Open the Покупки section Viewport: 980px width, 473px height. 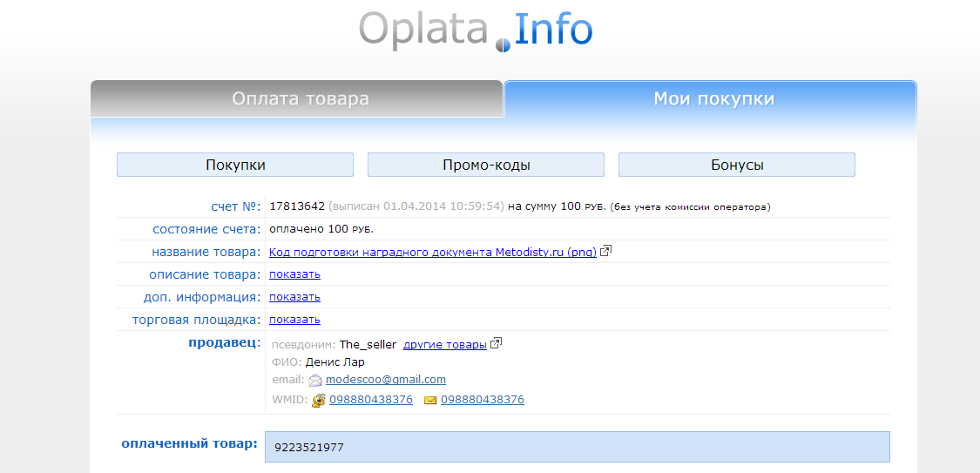coord(235,165)
